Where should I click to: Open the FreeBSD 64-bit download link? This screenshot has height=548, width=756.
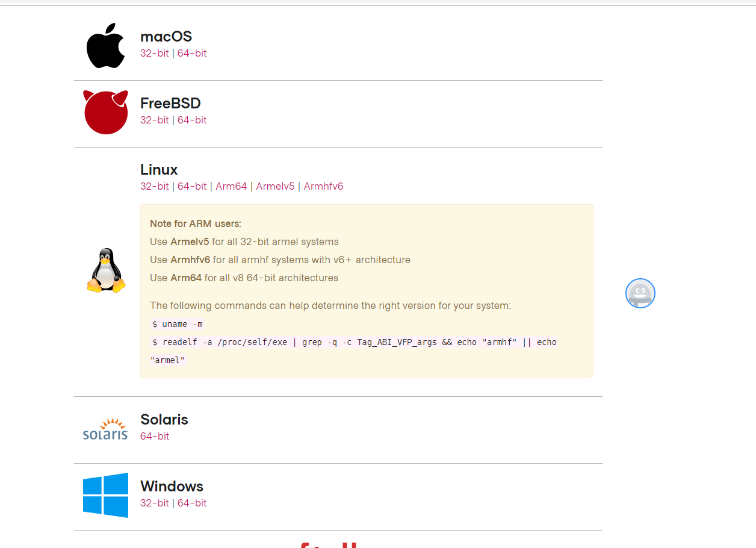pos(192,120)
